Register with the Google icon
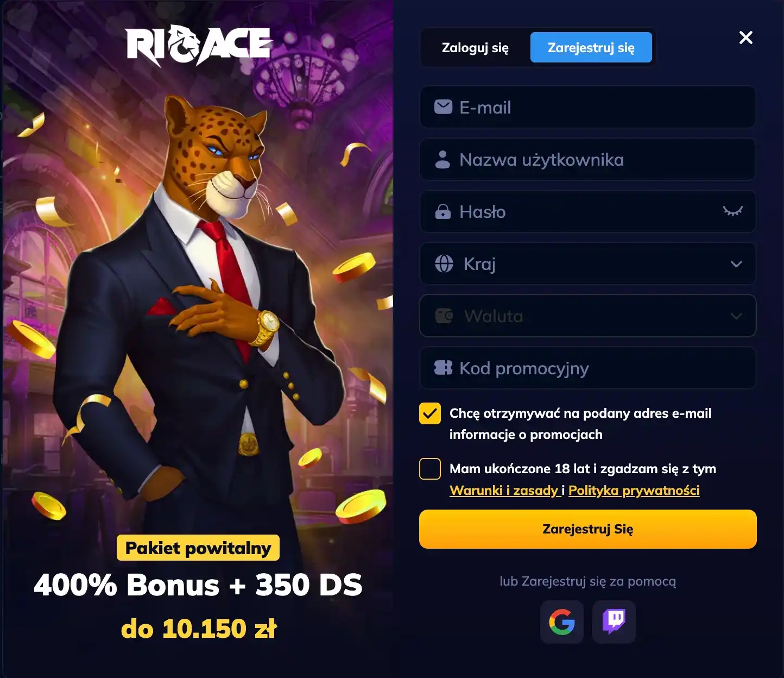This screenshot has height=678, width=784. 562,622
